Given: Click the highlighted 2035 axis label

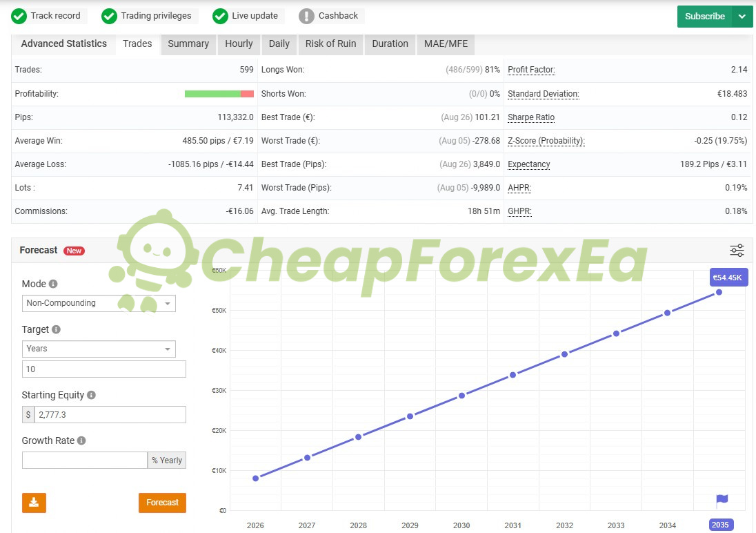Looking at the screenshot, I should click(721, 525).
